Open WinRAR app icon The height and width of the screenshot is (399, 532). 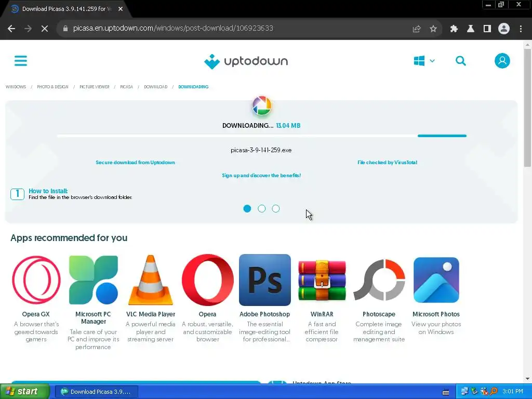[322, 280]
